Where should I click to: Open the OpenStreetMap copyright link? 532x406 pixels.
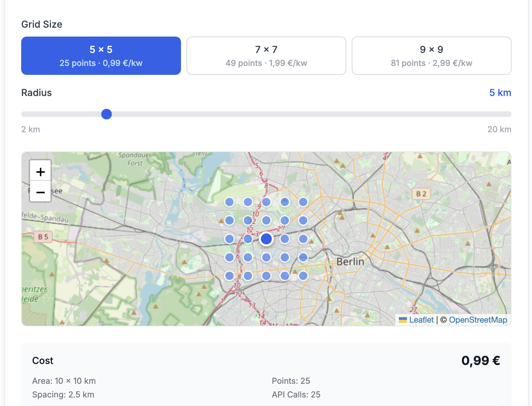pyautogui.click(x=478, y=320)
